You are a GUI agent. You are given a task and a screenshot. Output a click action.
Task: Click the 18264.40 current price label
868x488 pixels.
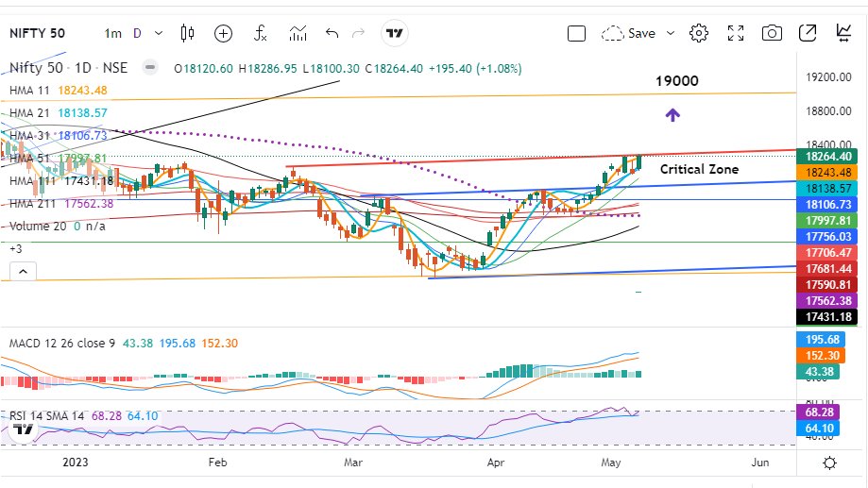[828, 157]
